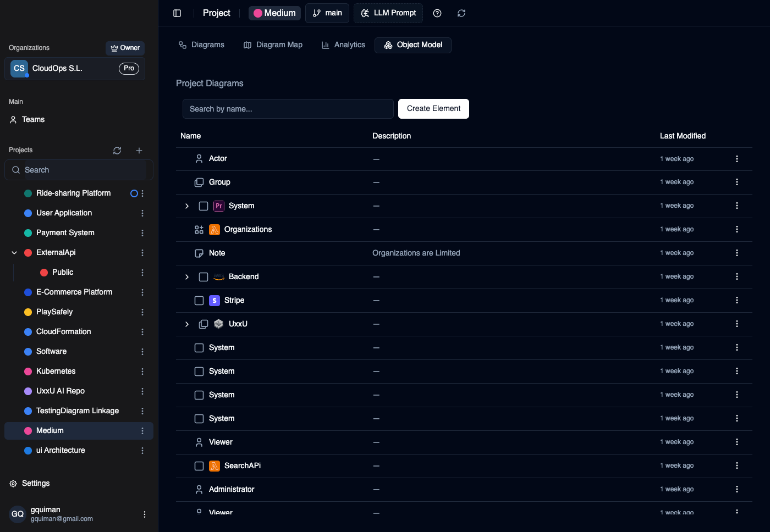Open the help question-mark icon
Image resolution: width=770 pixels, height=532 pixels.
(x=437, y=13)
